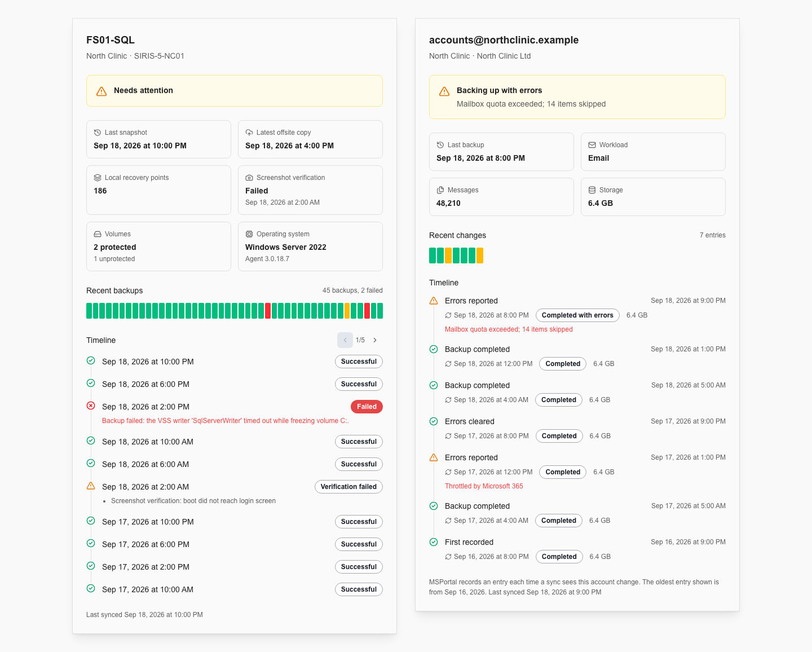Click the Messages copy icon
This screenshot has width=812, height=652.
pyautogui.click(x=440, y=190)
